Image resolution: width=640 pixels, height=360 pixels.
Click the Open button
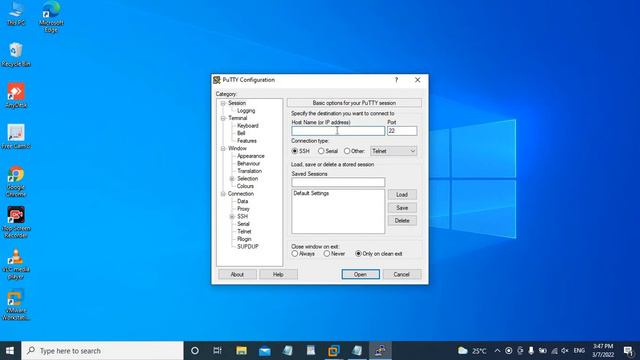360,274
